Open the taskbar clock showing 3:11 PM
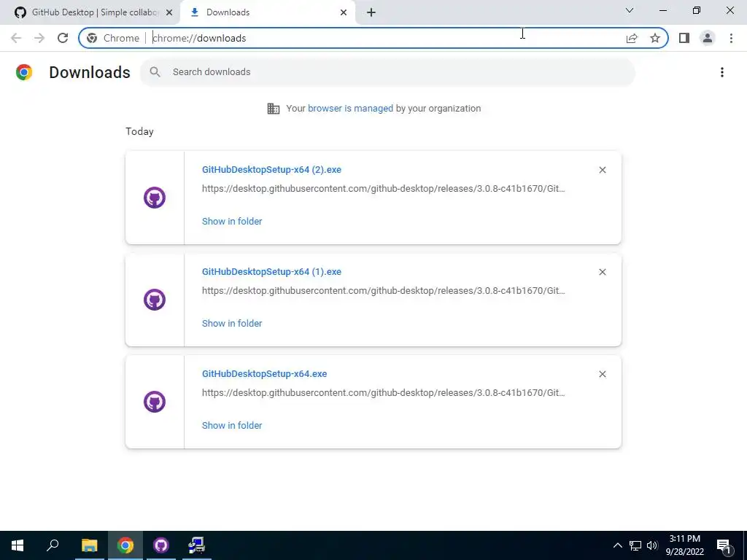The image size is (747, 560). tap(684, 545)
